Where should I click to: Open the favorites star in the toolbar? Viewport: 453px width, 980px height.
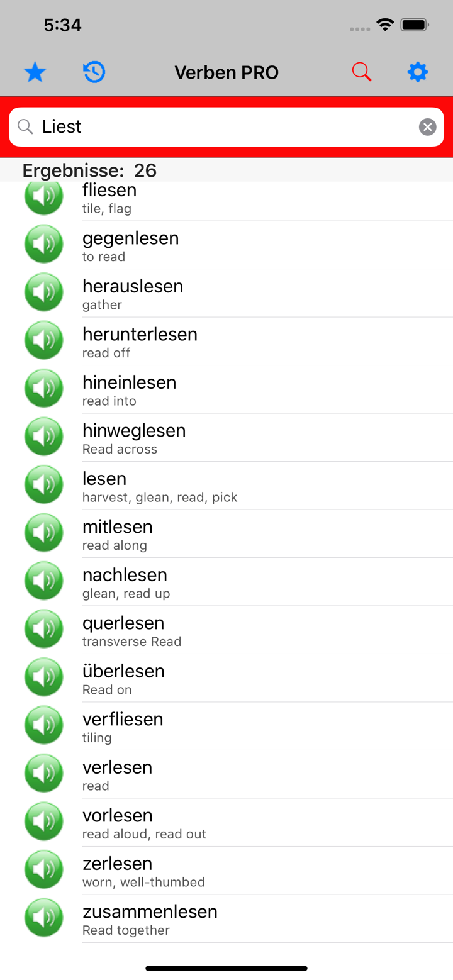35,72
